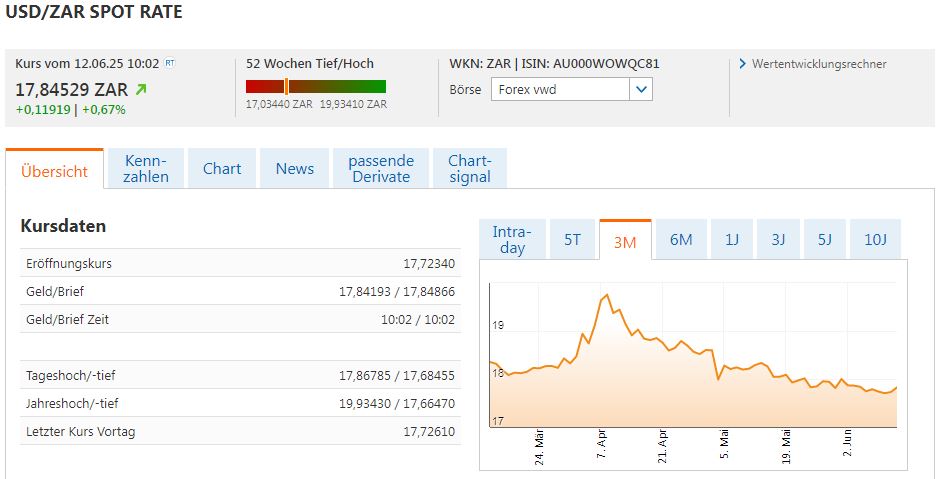Click the time value 10:02 / 10:02
The height and width of the screenshot is (479, 942).
[x=418, y=319]
